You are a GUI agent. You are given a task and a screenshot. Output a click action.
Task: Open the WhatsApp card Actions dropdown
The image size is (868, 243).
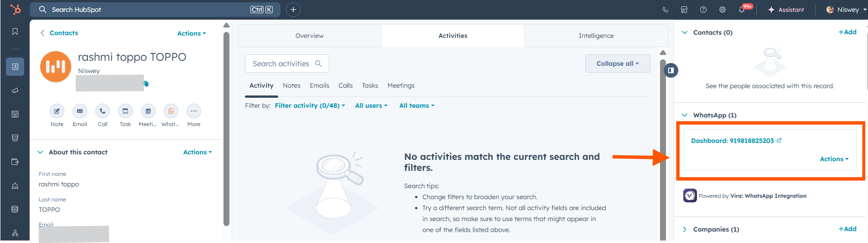(834, 159)
